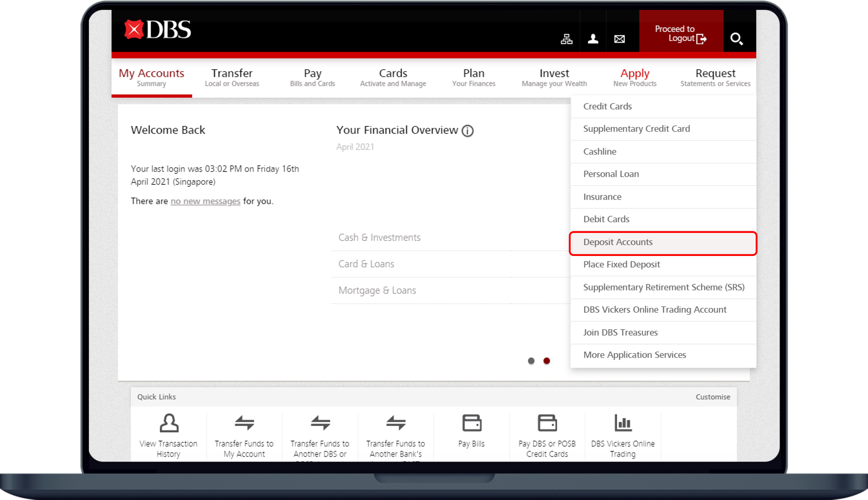Screen dimensions: 868x500
Task: Click View Transaction History quick link icon
Action: click(169, 423)
